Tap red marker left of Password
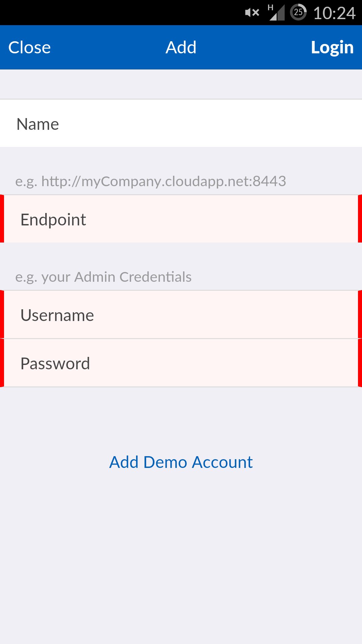The height and width of the screenshot is (644, 362). click(2, 363)
